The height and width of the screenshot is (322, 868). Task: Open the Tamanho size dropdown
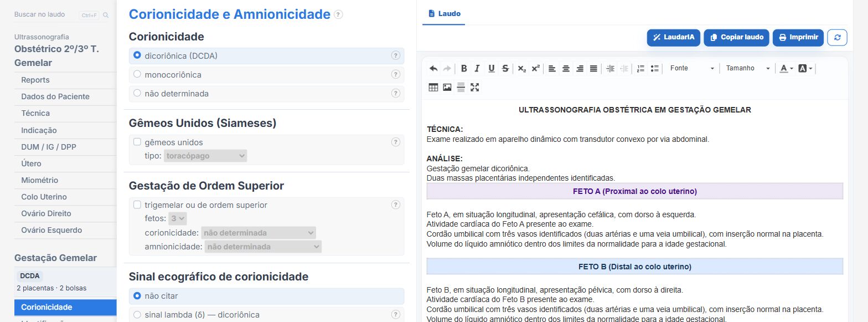(x=748, y=68)
